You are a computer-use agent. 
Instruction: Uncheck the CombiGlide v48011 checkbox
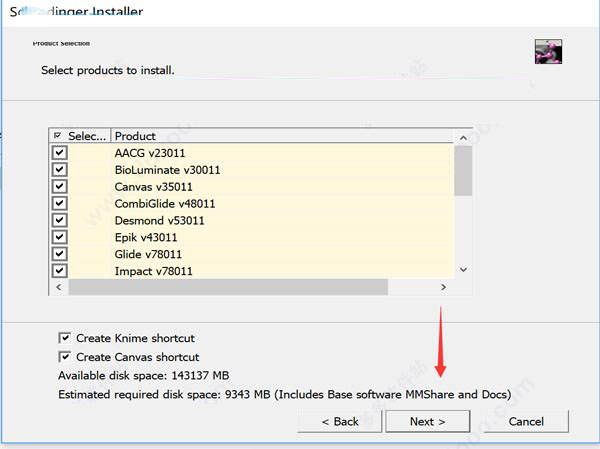coord(60,203)
